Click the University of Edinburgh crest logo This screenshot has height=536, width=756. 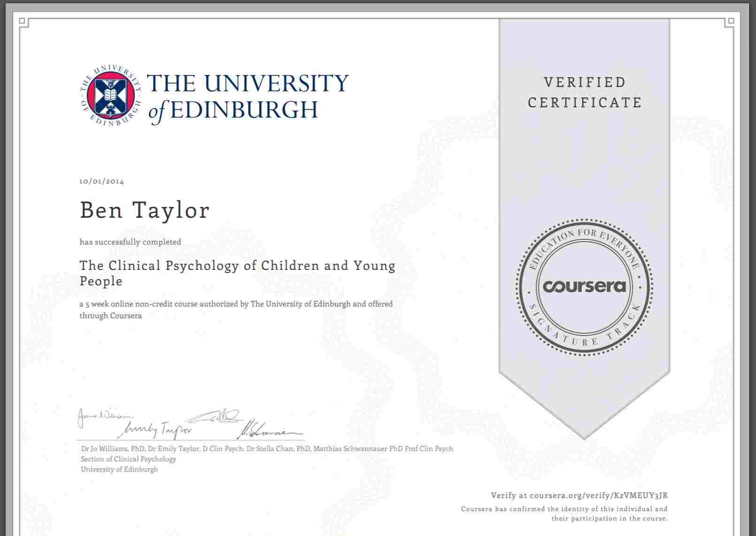point(111,95)
